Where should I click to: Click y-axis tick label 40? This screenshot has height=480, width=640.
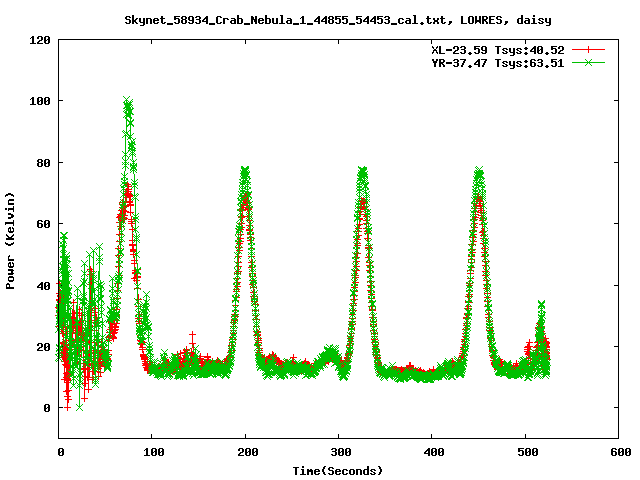point(43,286)
